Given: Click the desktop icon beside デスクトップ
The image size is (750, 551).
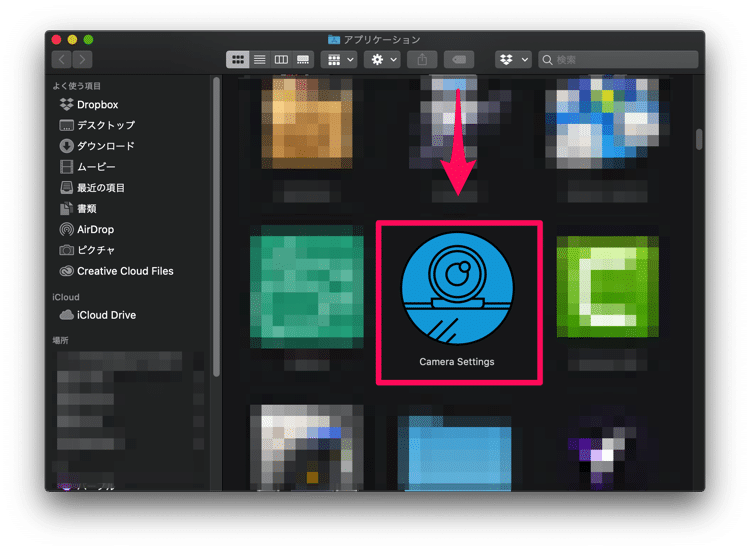Looking at the screenshot, I should (x=66, y=125).
